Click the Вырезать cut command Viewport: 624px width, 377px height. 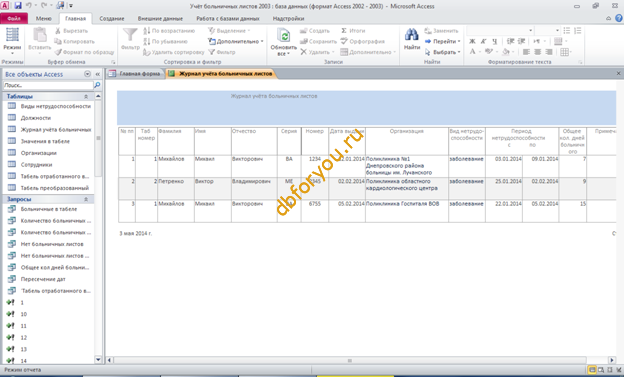71,31
